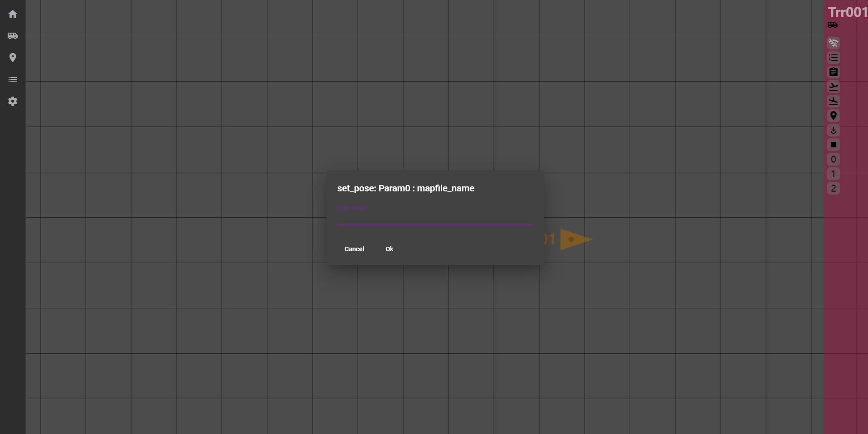The width and height of the screenshot is (868, 434).
Task: Cancel the set_pose parameter dialog
Action: point(354,249)
